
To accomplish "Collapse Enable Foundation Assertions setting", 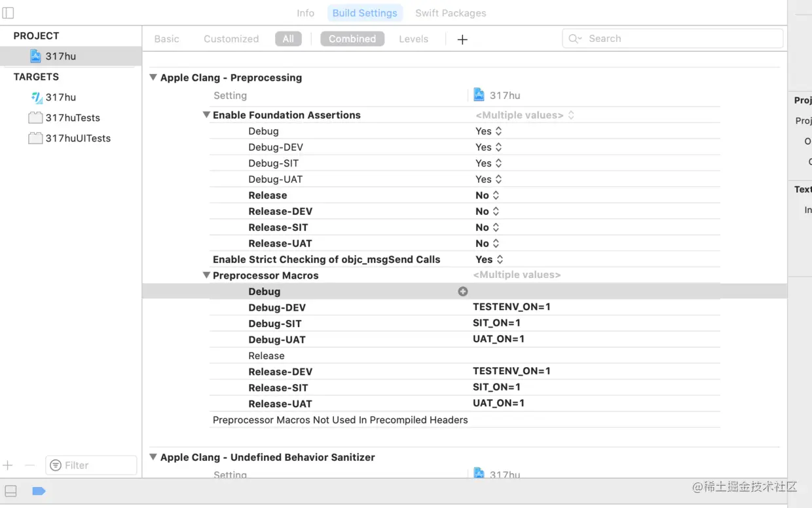I will [206, 115].
